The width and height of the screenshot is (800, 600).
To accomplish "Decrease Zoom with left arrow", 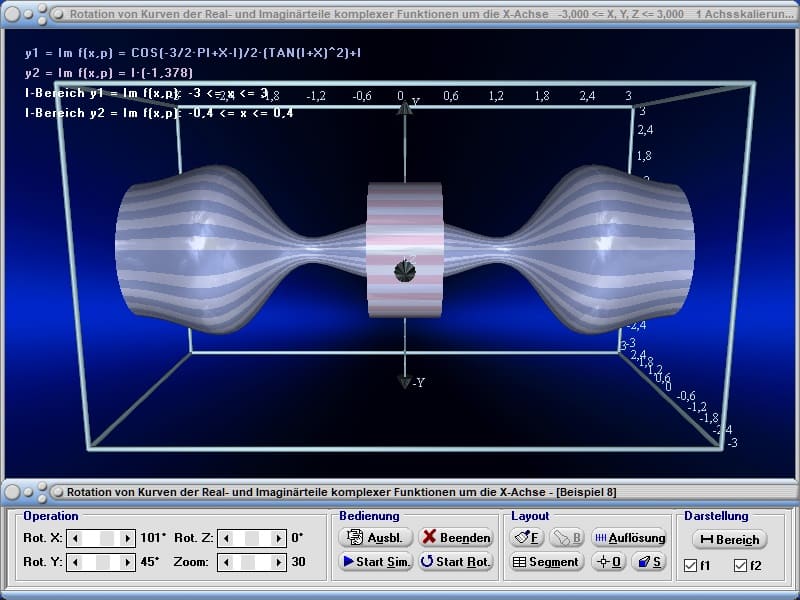I will [226, 562].
